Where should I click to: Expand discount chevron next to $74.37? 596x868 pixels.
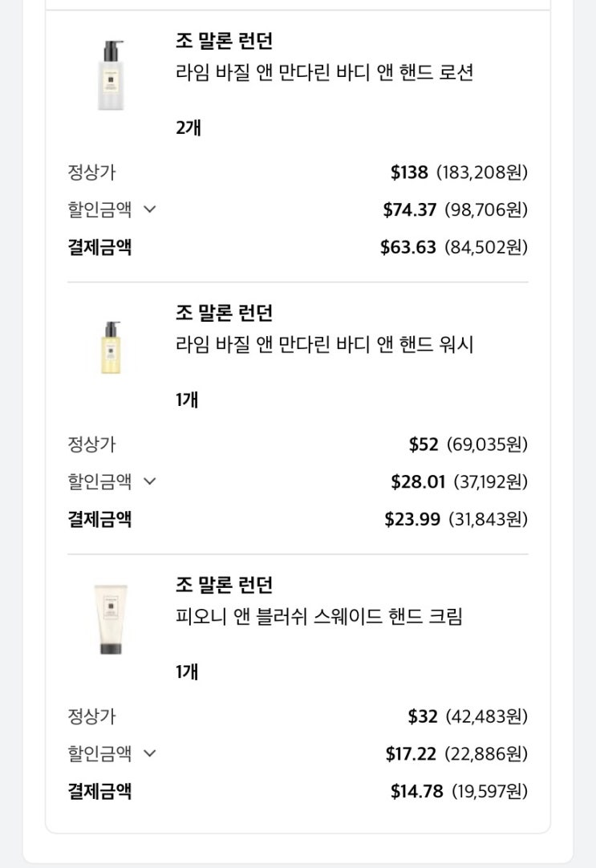pos(150,210)
